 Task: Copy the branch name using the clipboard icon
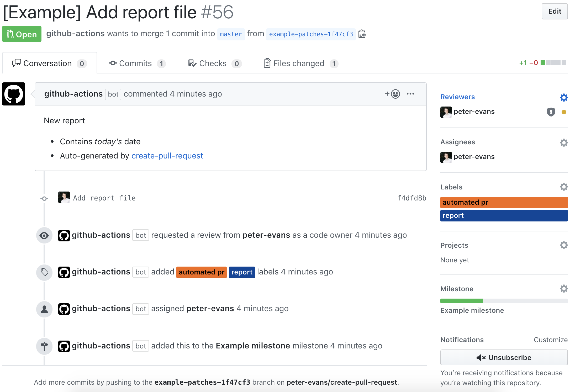pyautogui.click(x=362, y=34)
